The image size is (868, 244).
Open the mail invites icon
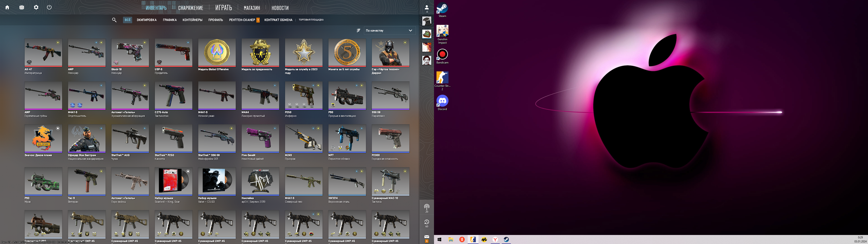[427, 238]
